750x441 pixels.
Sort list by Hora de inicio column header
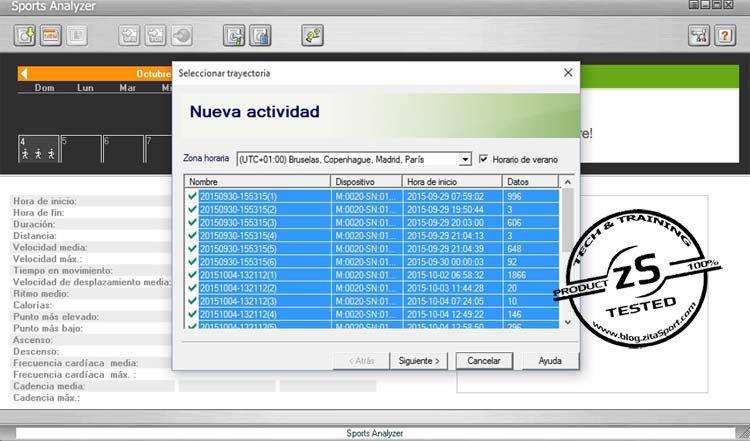pyautogui.click(x=452, y=182)
